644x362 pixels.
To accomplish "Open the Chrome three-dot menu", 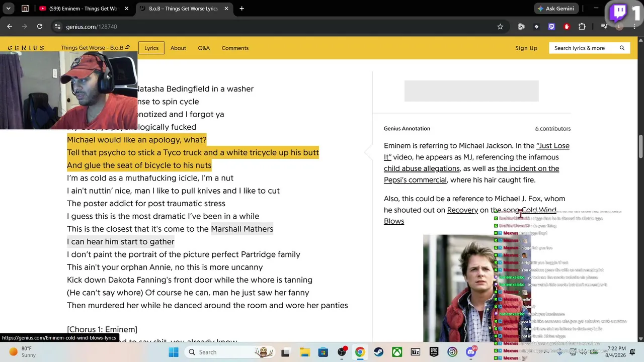I will coord(634,27).
